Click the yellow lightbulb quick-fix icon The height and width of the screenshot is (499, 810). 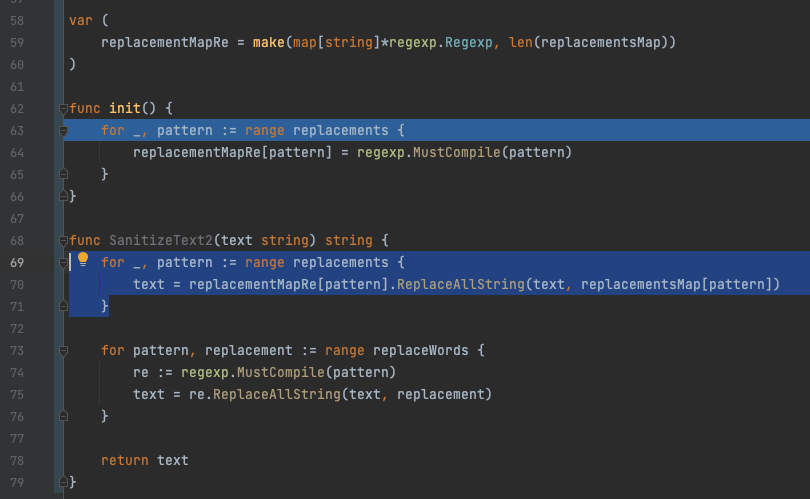(84, 261)
